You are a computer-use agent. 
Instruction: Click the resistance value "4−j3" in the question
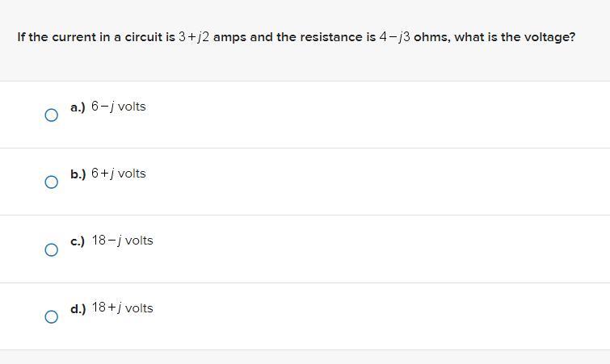click(395, 37)
